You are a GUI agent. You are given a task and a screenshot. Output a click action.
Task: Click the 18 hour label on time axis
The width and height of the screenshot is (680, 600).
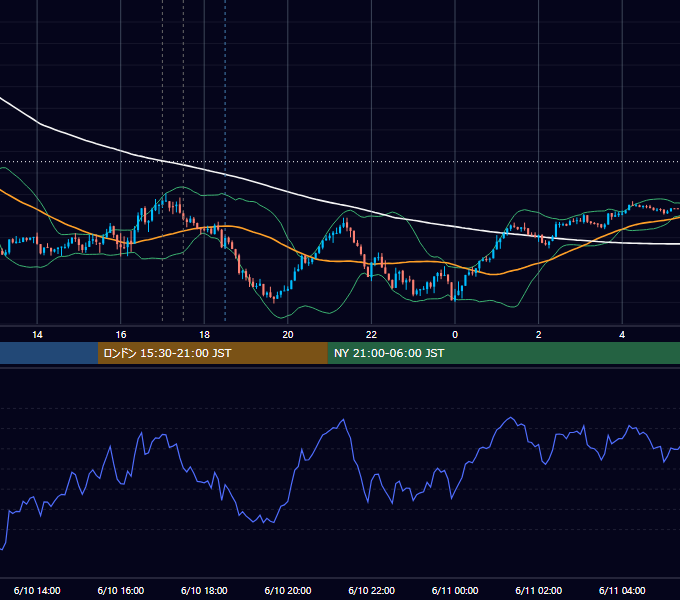[x=204, y=335]
